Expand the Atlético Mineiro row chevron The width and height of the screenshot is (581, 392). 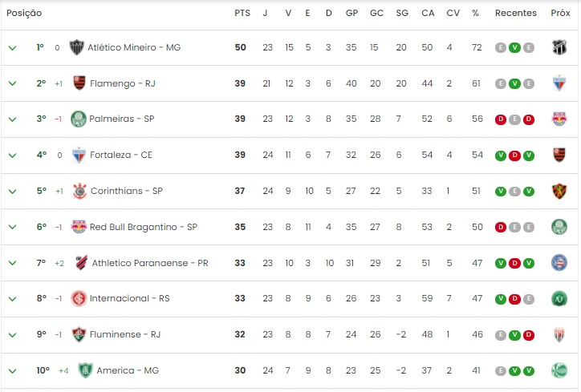tap(12, 48)
